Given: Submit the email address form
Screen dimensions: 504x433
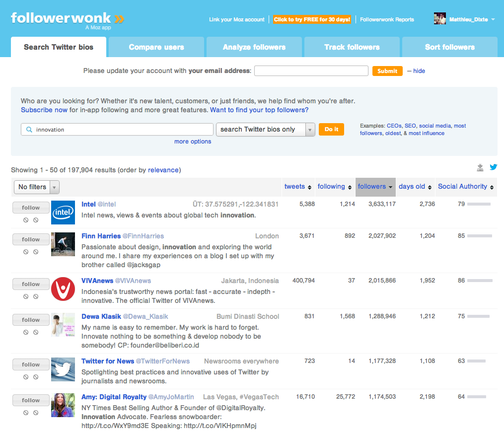Looking at the screenshot, I should (x=387, y=71).
